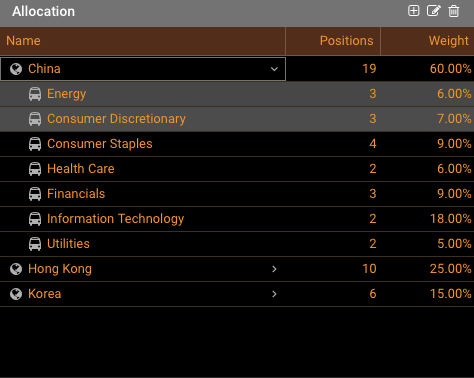Click the globe icon beside Hong Kong
Image resolution: width=474 pixels, height=378 pixels.
pyautogui.click(x=16, y=269)
